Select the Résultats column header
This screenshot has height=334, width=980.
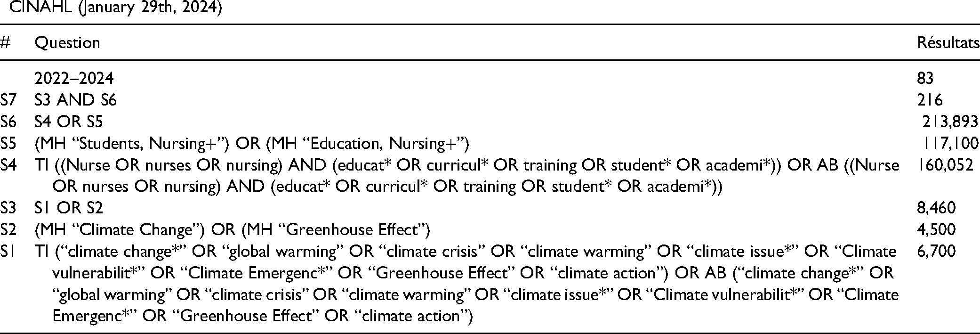(948, 43)
